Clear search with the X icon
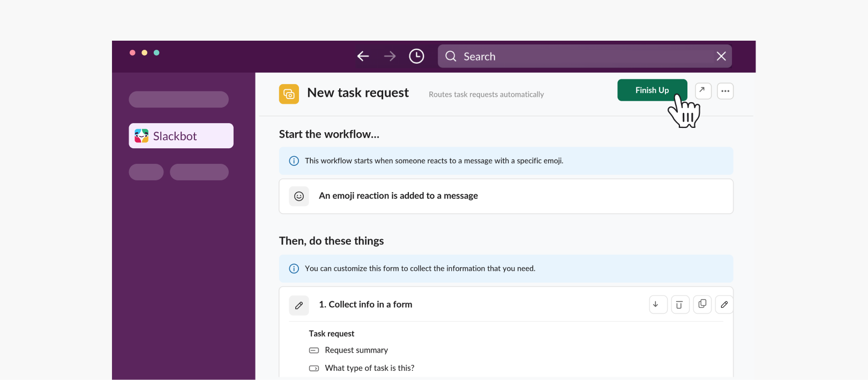868x380 pixels. (x=721, y=56)
